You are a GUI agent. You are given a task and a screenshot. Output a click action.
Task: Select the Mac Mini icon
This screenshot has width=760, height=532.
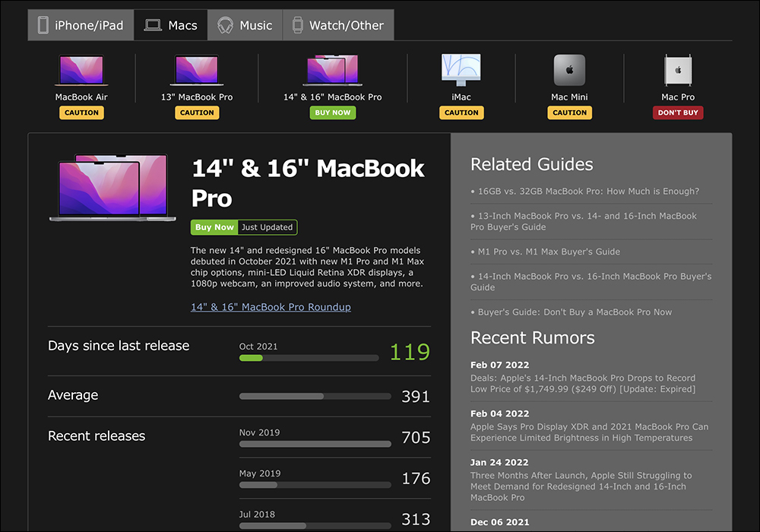[x=569, y=70]
